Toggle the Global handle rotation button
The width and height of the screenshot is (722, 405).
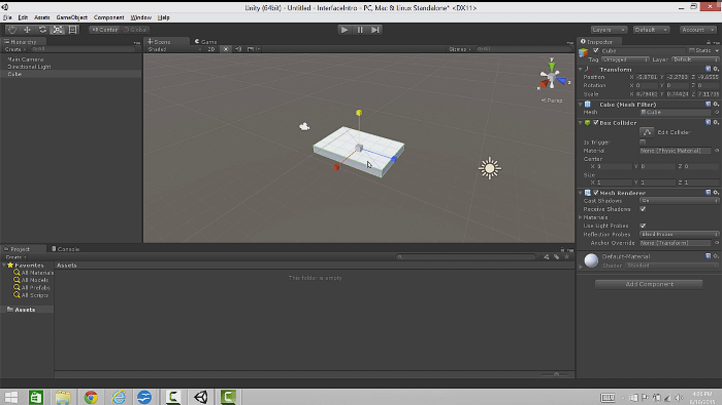pyautogui.click(x=135, y=29)
